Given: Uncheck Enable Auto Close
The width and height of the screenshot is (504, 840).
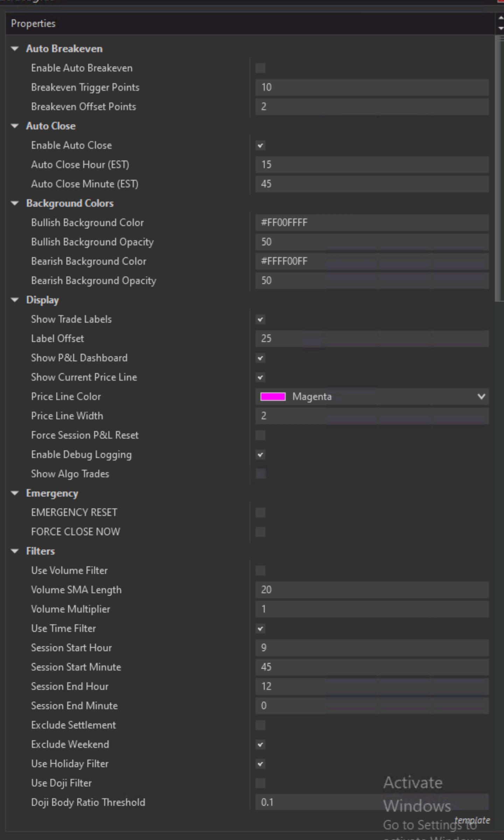Looking at the screenshot, I should click(260, 146).
